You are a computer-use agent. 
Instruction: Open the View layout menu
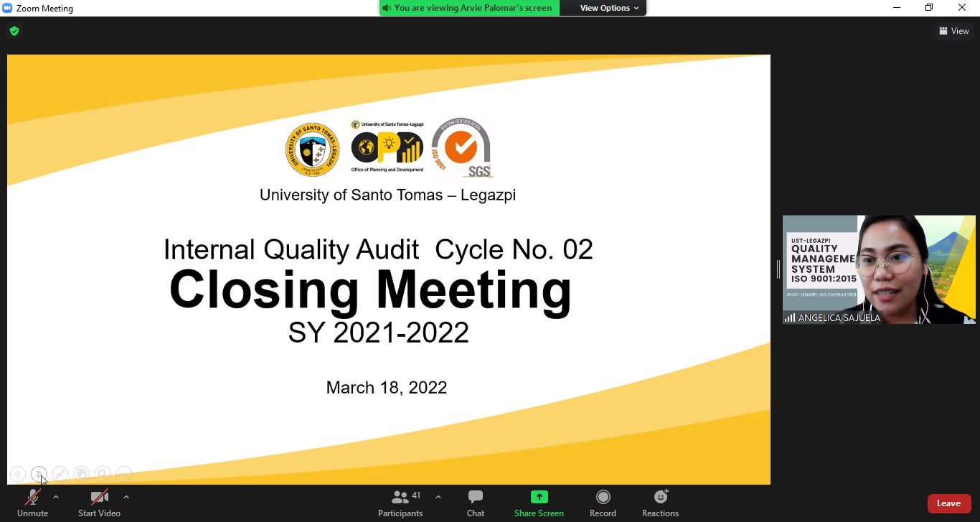pyautogui.click(x=954, y=31)
